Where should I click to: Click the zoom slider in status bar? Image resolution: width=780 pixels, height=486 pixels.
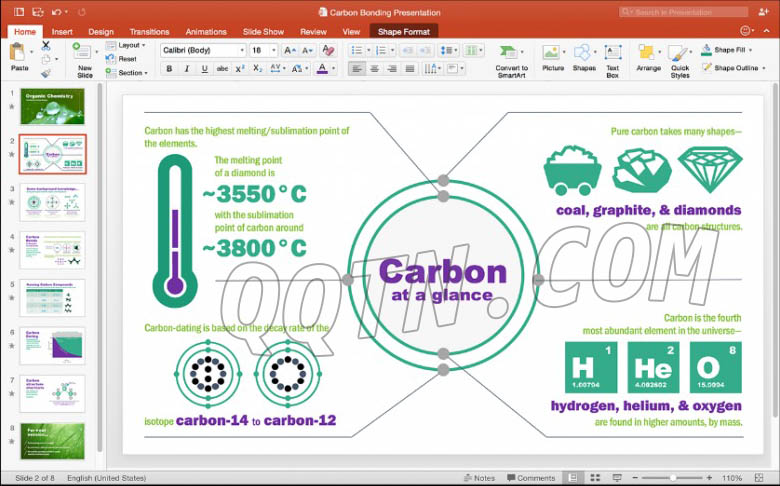672,478
